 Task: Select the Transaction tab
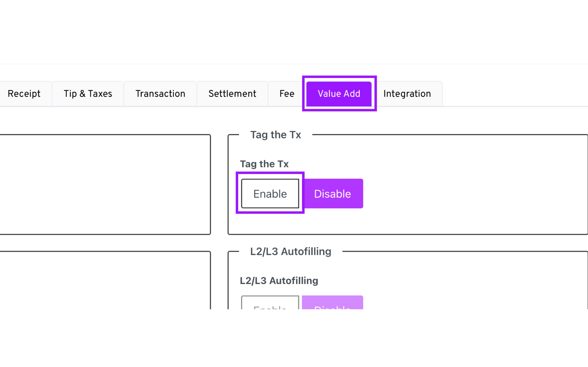160,94
